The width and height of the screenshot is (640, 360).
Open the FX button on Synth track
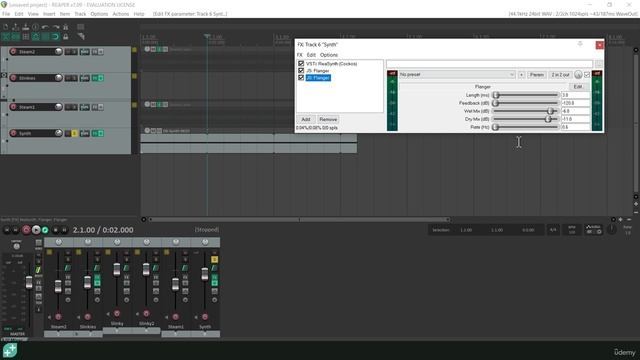tap(95, 133)
